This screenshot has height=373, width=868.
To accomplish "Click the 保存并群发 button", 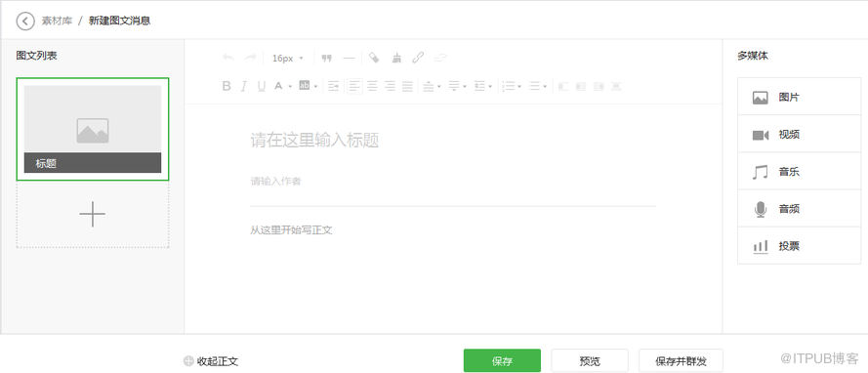I will (x=681, y=361).
